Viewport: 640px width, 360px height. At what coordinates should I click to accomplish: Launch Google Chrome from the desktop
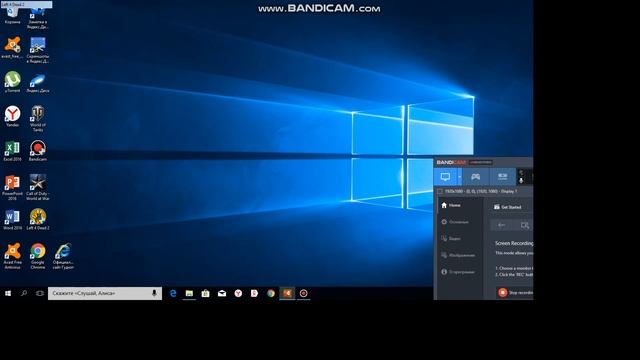click(38, 256)
